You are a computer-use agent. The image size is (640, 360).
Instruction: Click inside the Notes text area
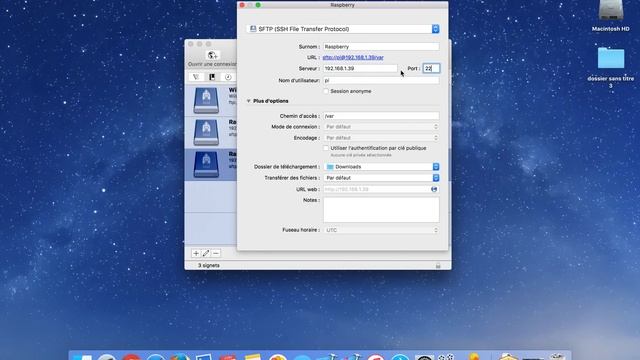(381, 210)
